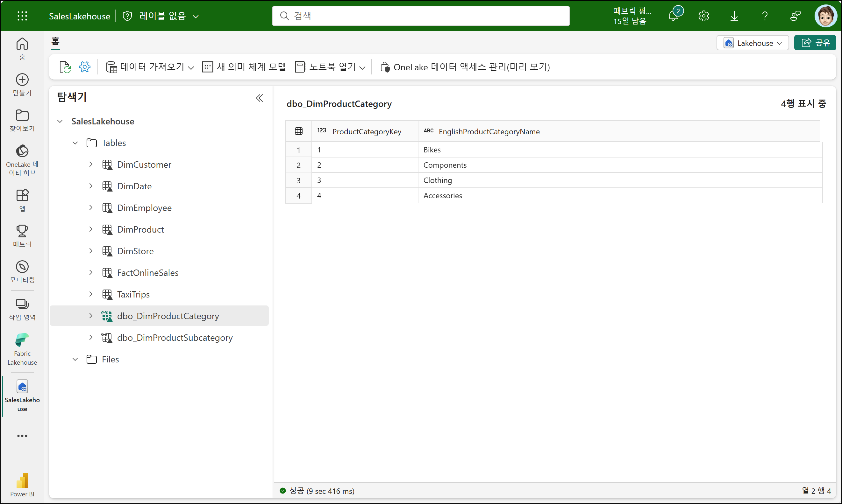The width and height of the screenshot is (842, 504).
Task: Click the table grid icon in header row
Action: click(x=298, y=131)
